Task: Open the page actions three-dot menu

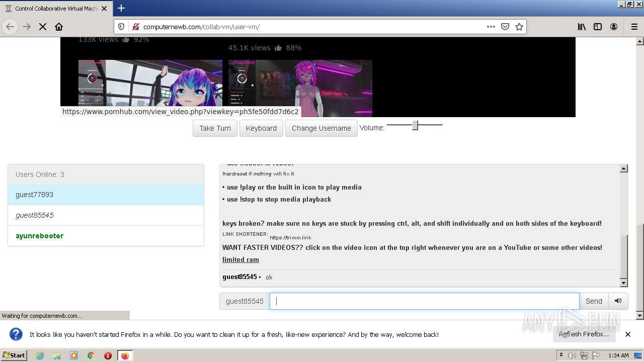Action: (491, 27)
